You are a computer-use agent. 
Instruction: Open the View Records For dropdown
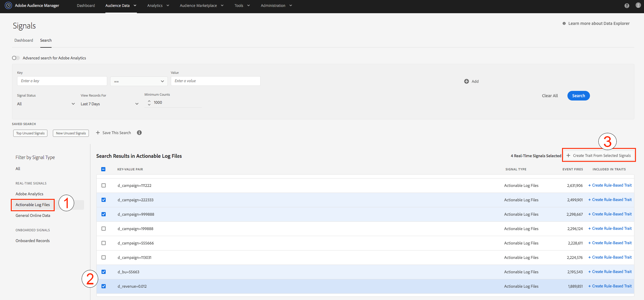(x=110, y=104)
